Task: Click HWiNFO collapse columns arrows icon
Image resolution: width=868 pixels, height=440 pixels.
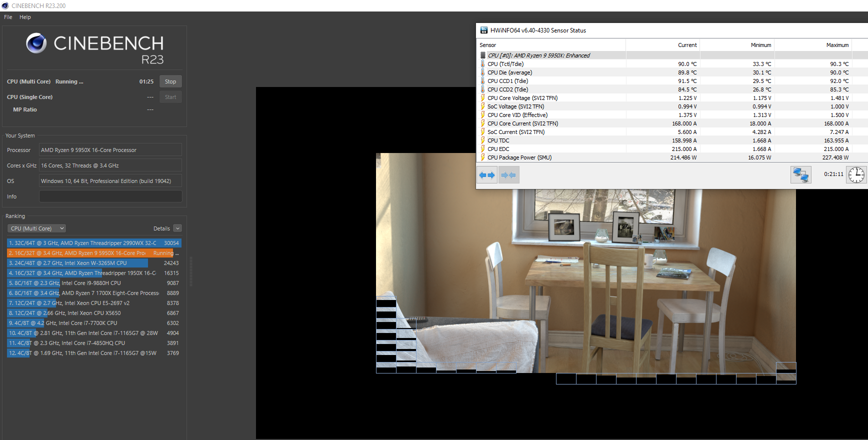Action: click(508, 175)
